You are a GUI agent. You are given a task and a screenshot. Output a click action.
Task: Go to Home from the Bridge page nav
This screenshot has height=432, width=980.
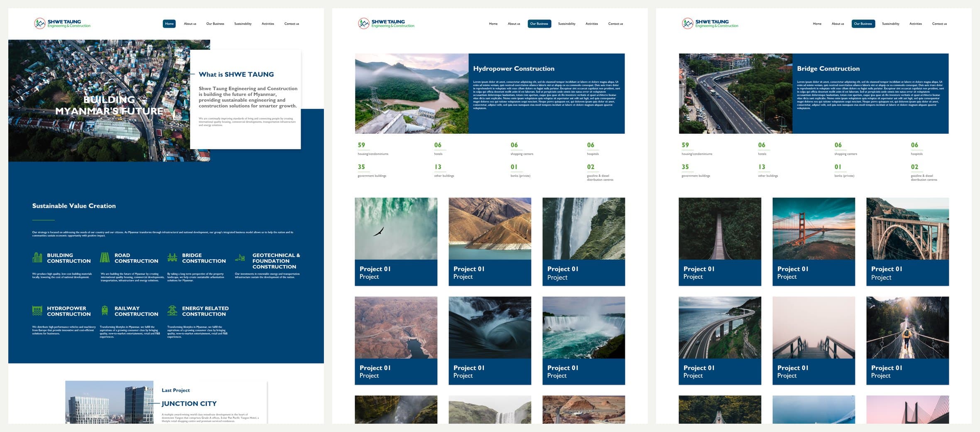tap(817, 24)
